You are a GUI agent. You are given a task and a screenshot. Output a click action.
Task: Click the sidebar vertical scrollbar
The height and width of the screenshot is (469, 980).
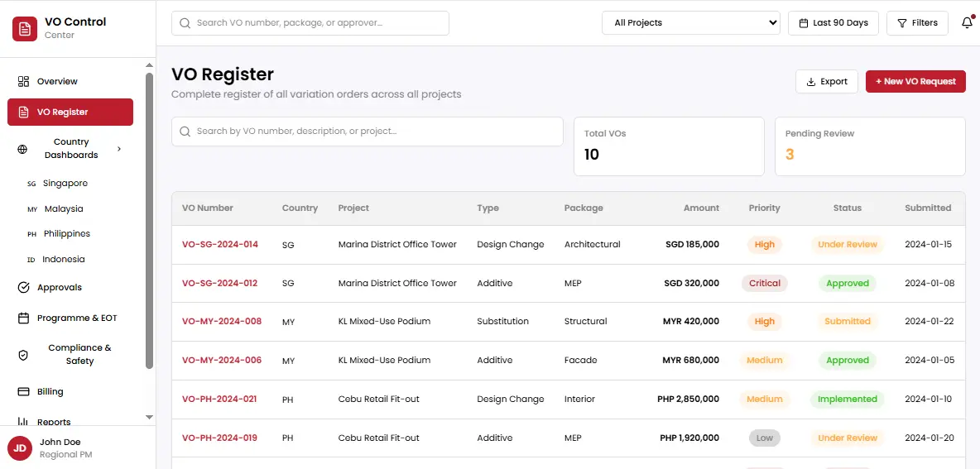point(149,219)
